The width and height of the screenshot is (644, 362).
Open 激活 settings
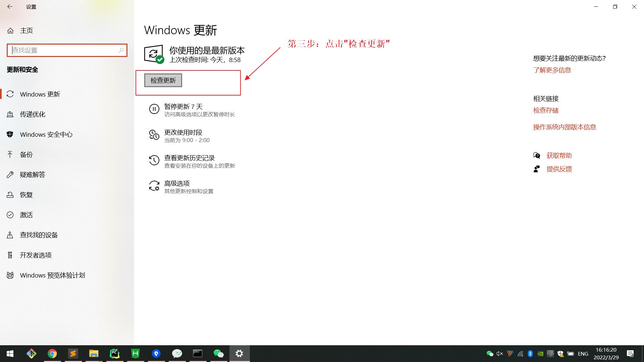coord(26,215)
